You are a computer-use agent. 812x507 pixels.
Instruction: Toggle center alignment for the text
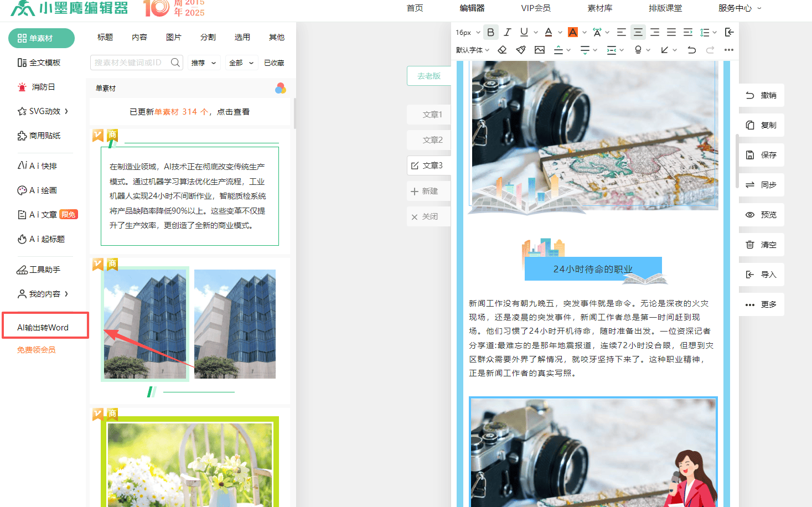pyautogui.click(x=638, y=32)
